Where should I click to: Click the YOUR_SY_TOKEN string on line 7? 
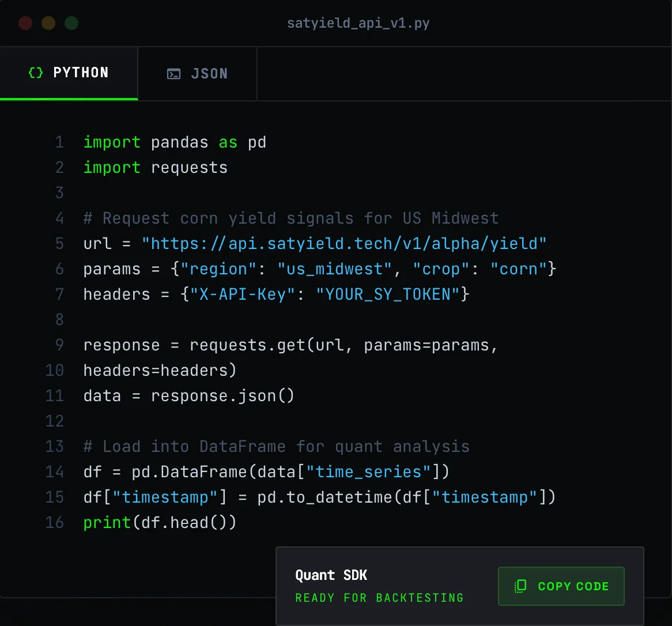(x=390, y=294)
